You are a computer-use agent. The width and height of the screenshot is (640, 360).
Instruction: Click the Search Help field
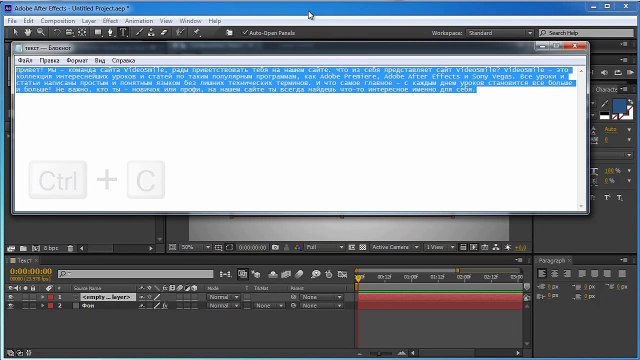pos(586,33)
